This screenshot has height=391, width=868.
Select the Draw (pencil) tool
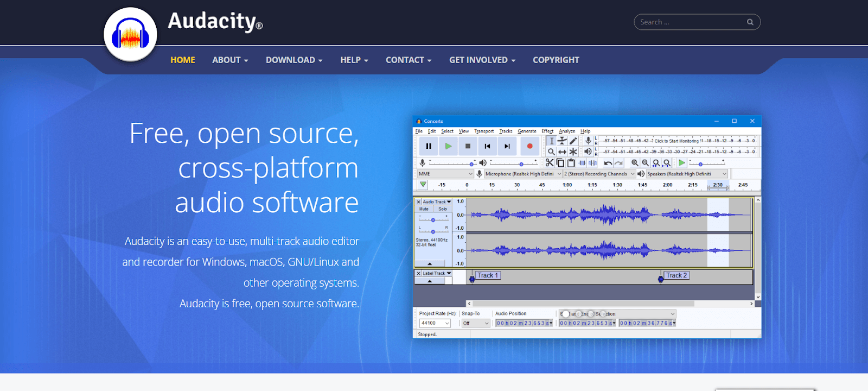point(573,141)
